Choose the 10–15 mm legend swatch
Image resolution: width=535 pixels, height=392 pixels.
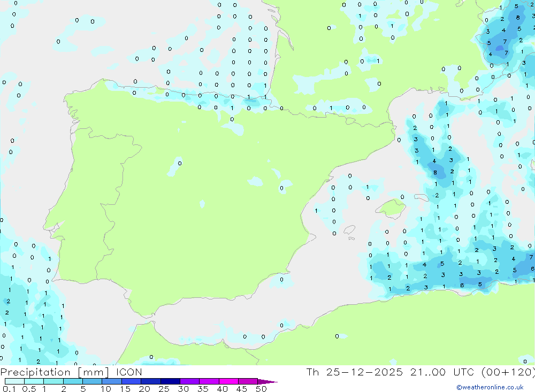click(112, 381)
